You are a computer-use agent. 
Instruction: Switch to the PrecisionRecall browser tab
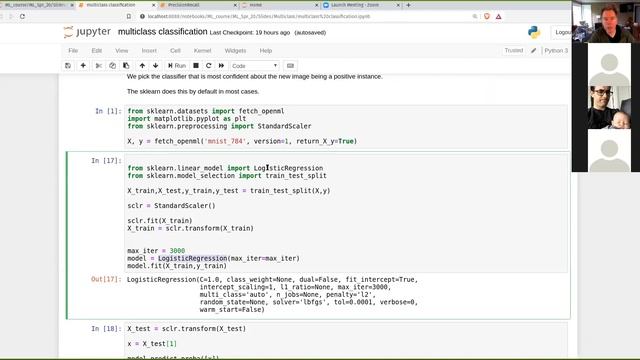tap(198, 5)
